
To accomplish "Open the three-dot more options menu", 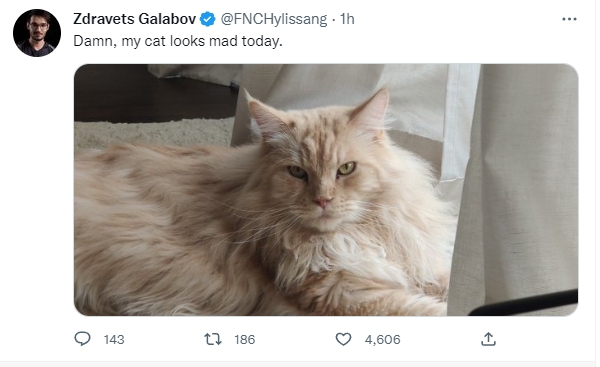I will coord(569,19).
